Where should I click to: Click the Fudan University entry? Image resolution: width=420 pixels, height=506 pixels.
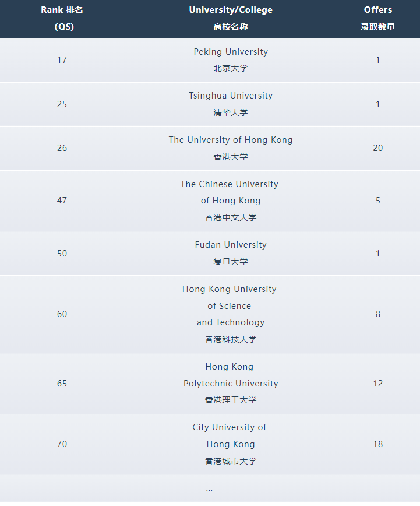(231, 245)
